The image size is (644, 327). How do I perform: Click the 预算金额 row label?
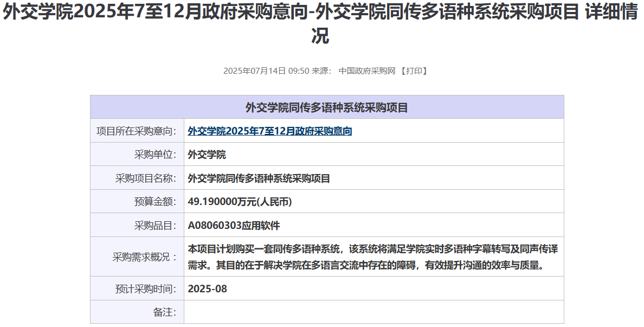(x=155, y=202)
